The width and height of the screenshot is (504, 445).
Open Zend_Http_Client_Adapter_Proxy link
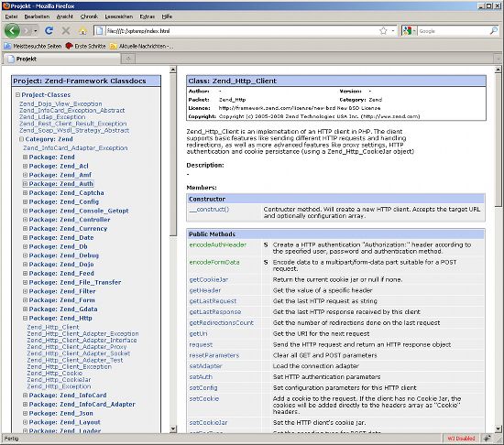point(77,347)
